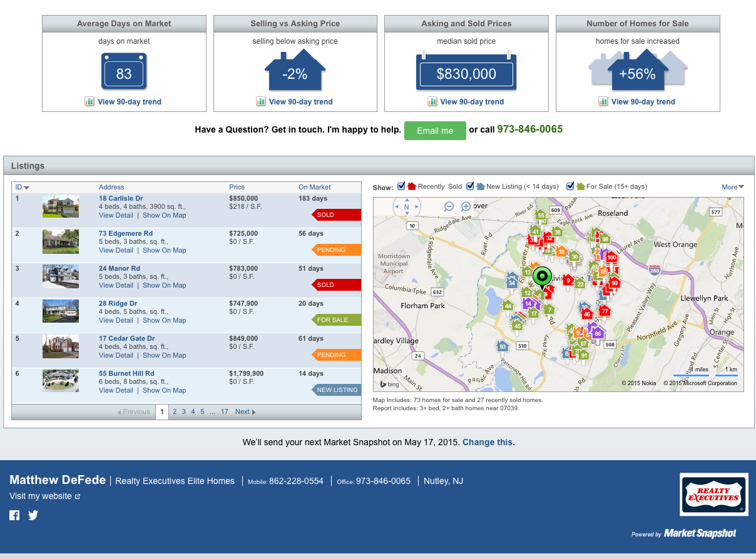Zoom in on the map

coord(466,206)
